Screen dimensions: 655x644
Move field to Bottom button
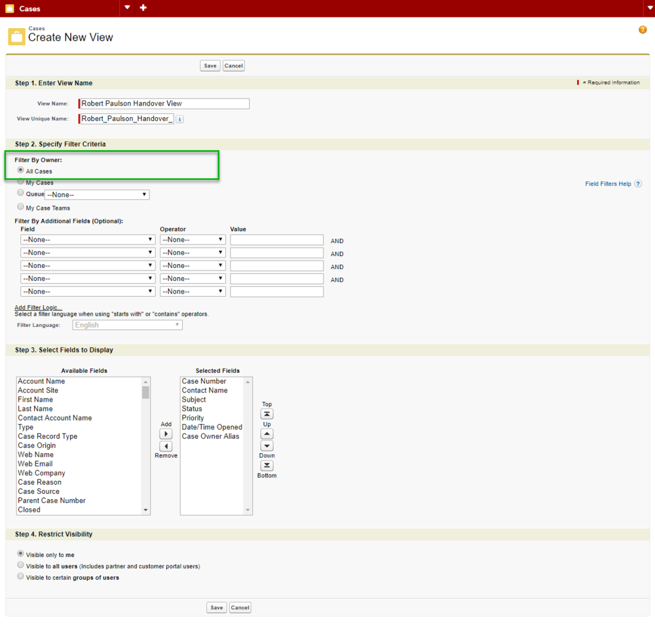(x=267, y=466)
